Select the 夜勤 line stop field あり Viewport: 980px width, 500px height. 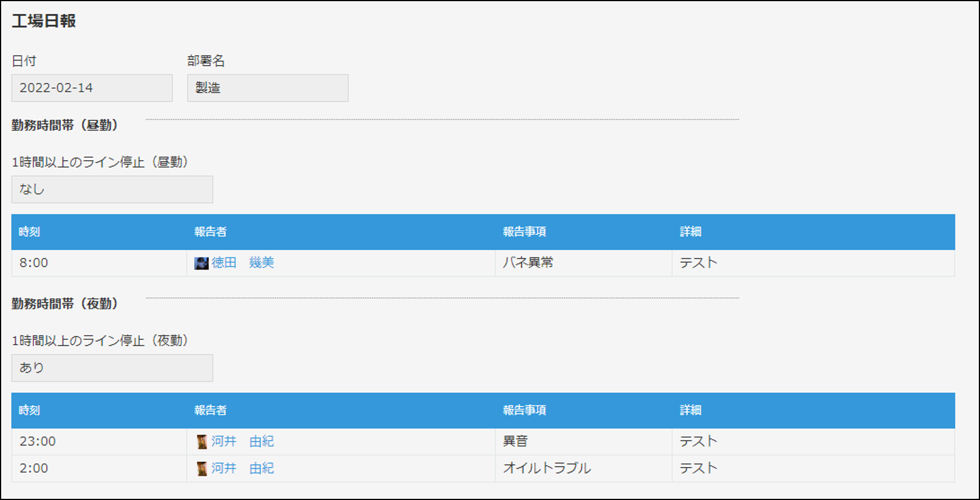[x=112, y=368]
